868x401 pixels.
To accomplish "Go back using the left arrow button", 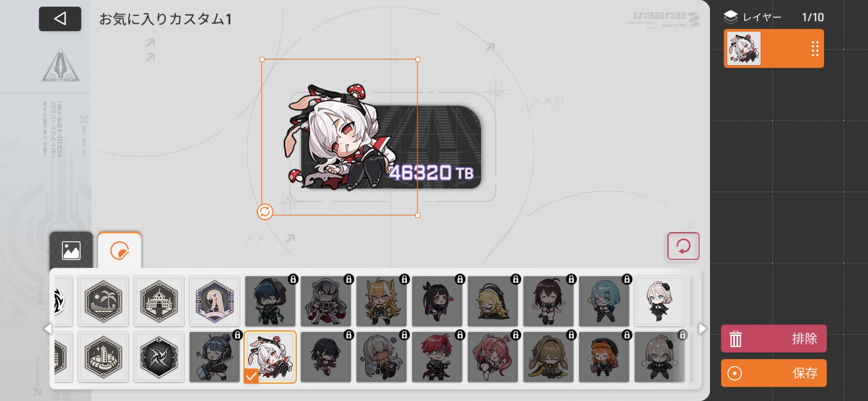I will click(60, 19).
